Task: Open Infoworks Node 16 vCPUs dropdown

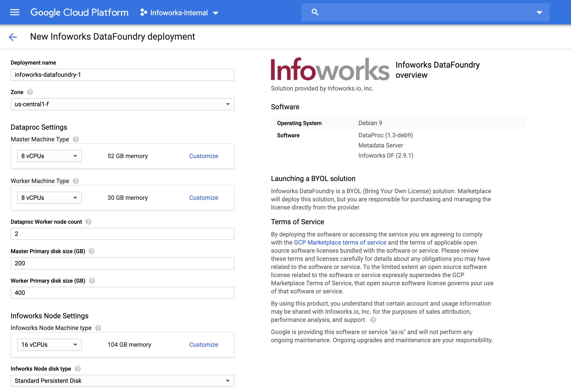Action: (x=50, y=345)
